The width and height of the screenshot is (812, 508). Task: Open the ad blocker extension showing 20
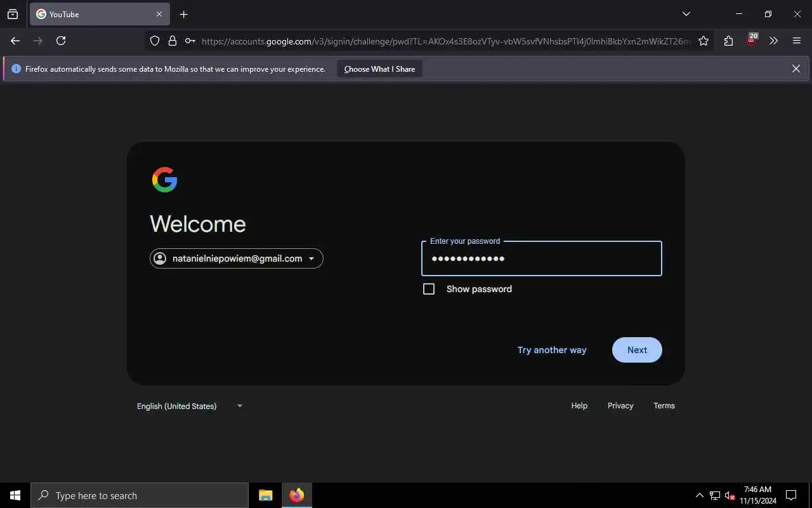752,40
